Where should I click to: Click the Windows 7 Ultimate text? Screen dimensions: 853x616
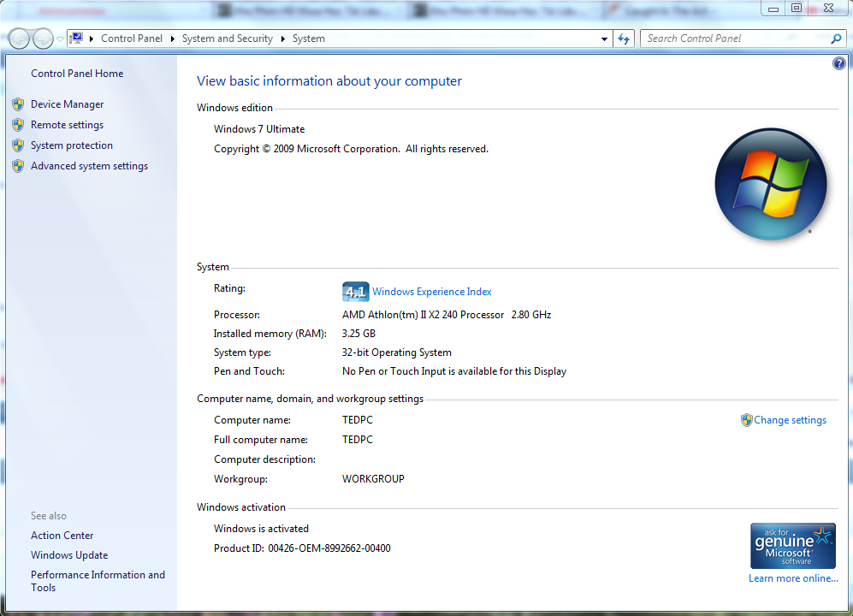(x=259, y=129)
